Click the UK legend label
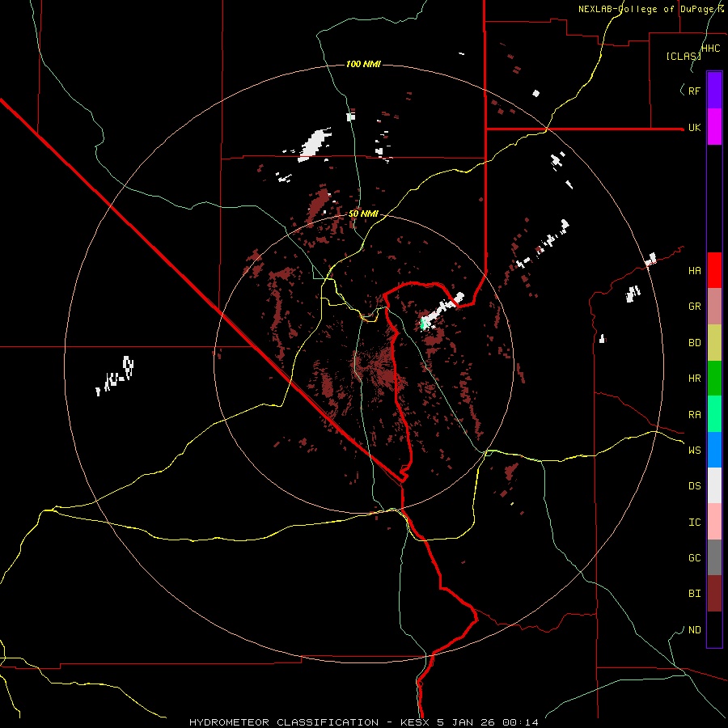 pos(694,127)
